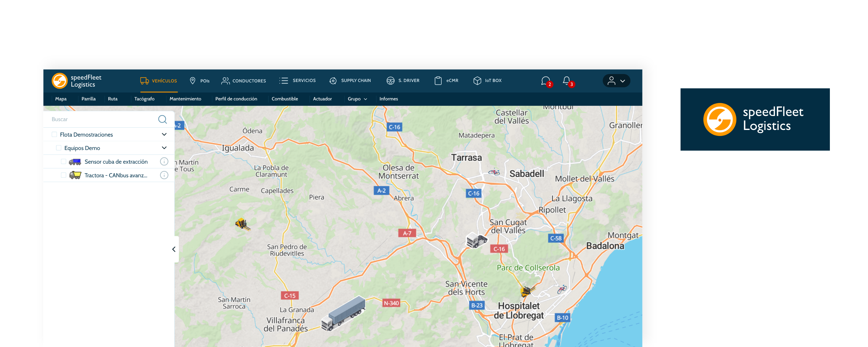The height and width of the screenshot is (347, 868).
Task: Toggle the Flota Demostraciones checkbox
Action: click(x=54, y=134)
